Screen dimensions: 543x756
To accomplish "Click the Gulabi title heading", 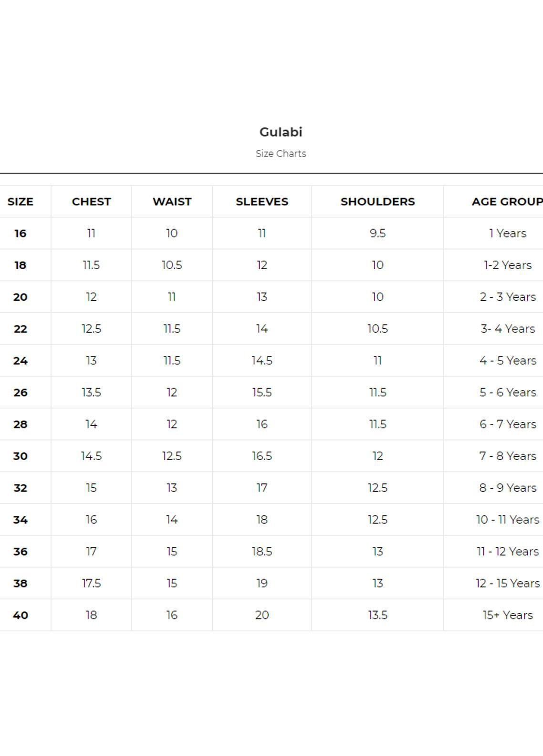I will (x=281, y=132).
